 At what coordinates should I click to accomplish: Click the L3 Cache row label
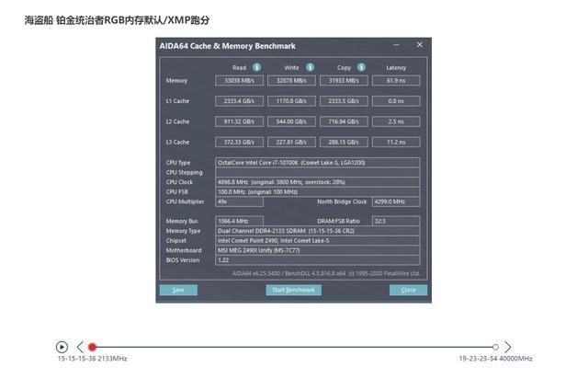[177, 142]
